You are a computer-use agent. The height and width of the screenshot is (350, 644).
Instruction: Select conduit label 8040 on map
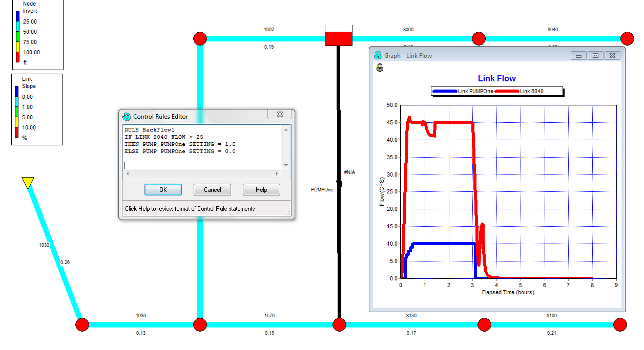(553, 30)
